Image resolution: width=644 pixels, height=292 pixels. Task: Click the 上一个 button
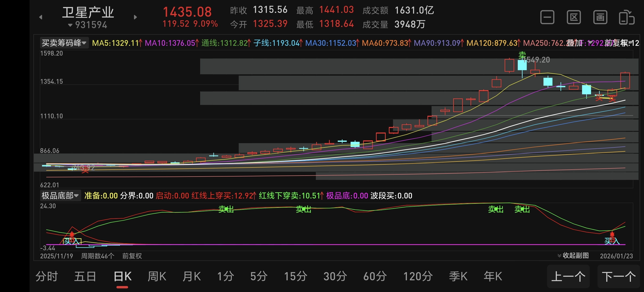[568, 276]
